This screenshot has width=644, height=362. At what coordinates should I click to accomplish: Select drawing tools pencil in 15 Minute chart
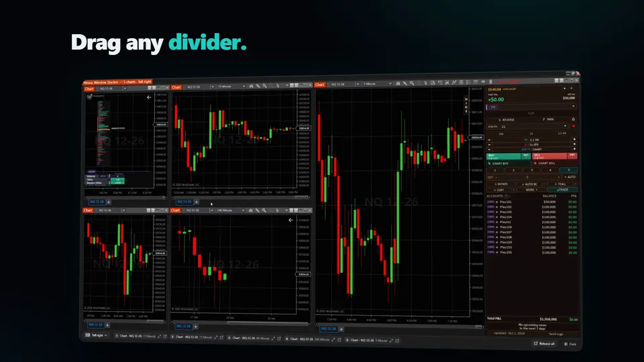tap(258, 86)
